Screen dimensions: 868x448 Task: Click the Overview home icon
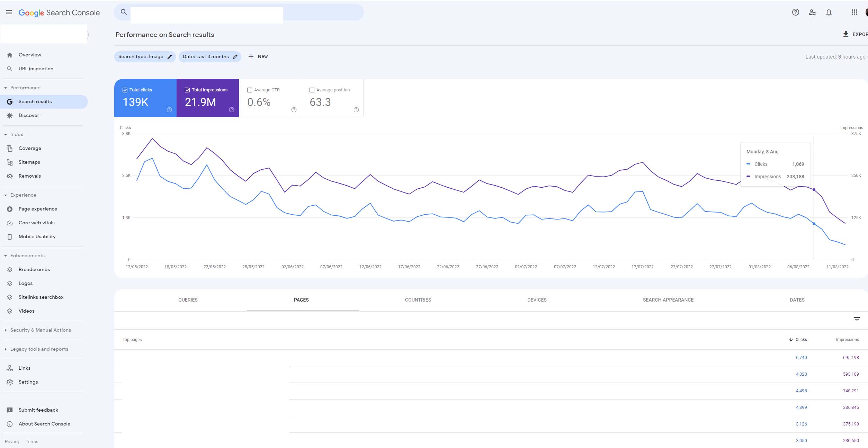tap(10, 55)
